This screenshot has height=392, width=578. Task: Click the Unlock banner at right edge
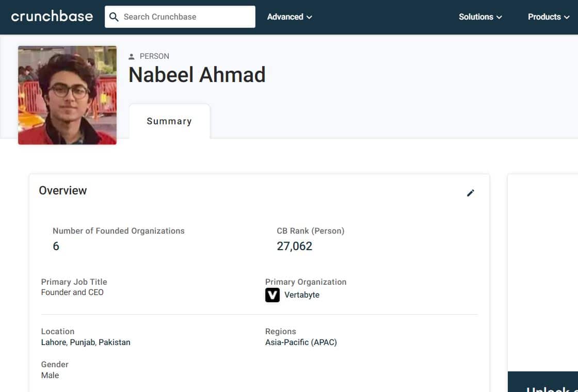[x=543, y=382]
